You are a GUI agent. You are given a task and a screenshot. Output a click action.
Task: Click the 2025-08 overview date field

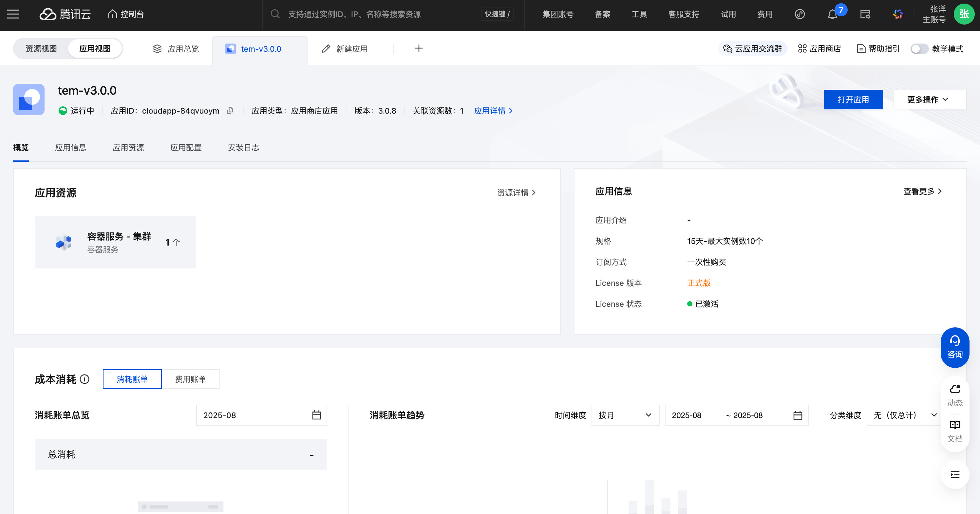261,415
